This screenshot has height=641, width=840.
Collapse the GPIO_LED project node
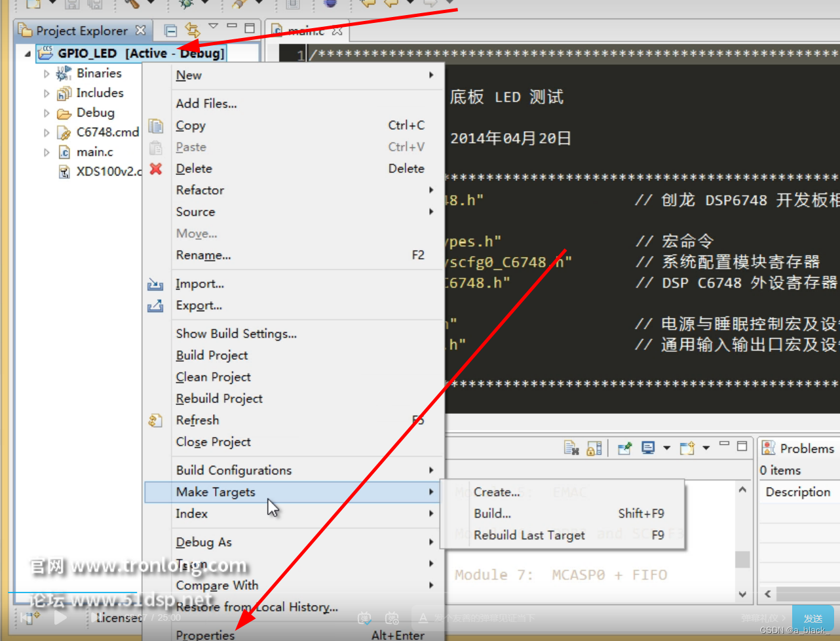(28, 54)
